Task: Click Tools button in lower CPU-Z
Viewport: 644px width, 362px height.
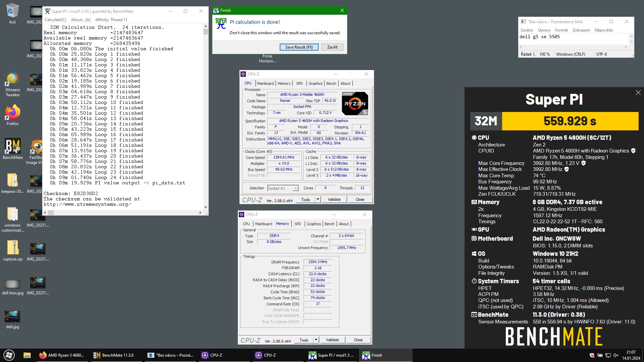Action: click(x=304, y=340)
